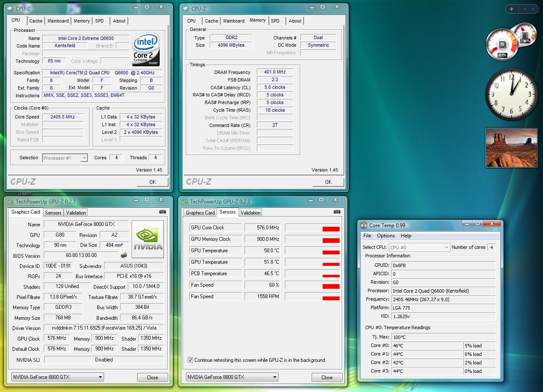This screenshot has width=543, height=392.
Task: Open the File menu in Core Temp
Action: [x=367, y=236]
